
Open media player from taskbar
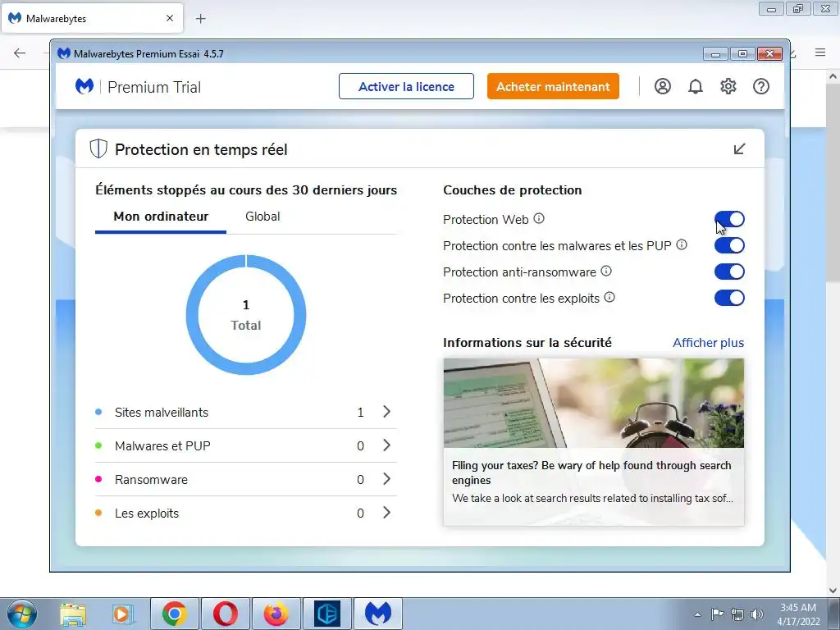123,614
